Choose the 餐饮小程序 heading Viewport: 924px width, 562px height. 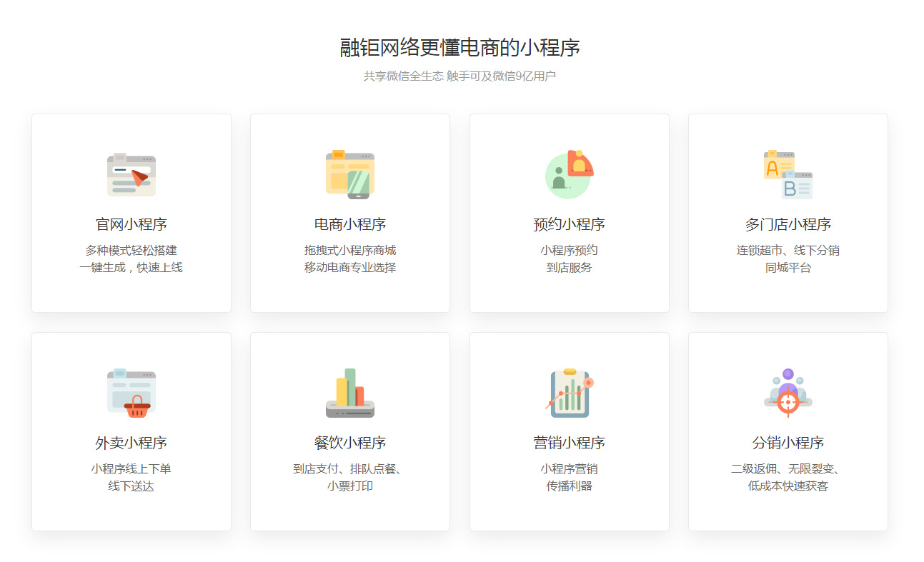pos(350,443)
